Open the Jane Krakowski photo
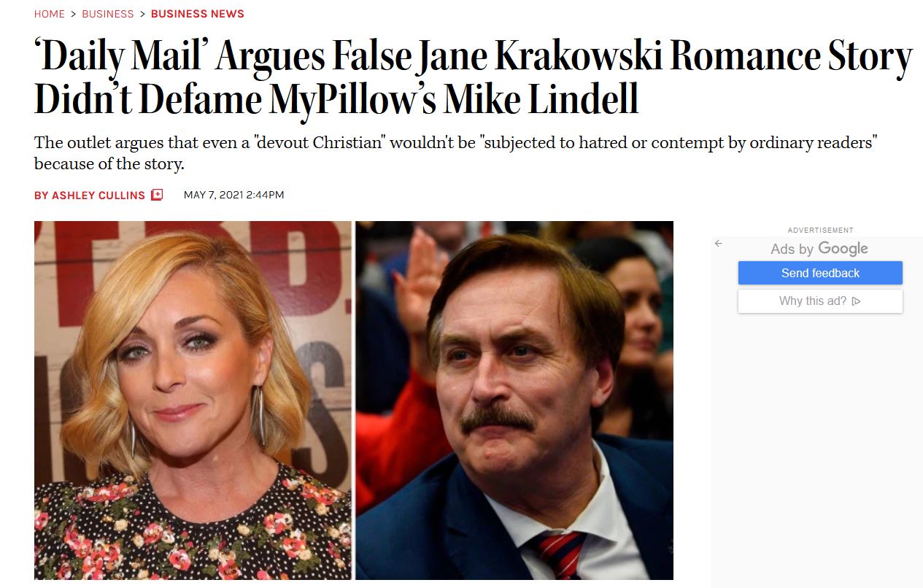923x588 pixels. click(193, 401)
